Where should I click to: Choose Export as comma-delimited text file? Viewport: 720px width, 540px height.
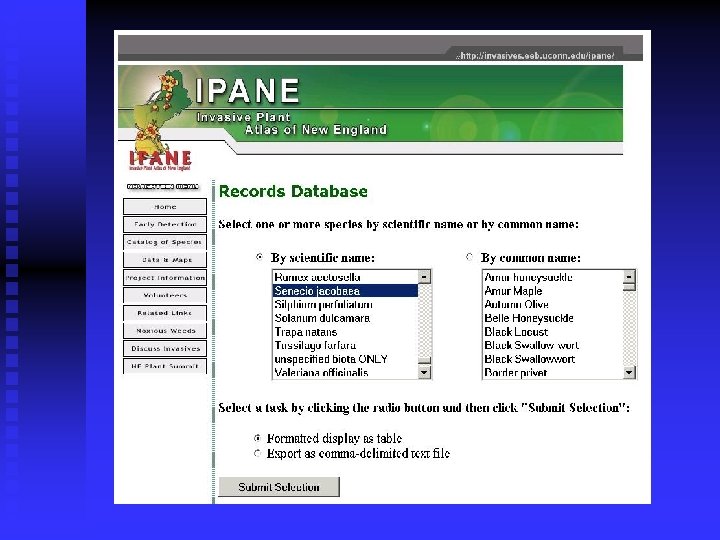pos(258,453)
